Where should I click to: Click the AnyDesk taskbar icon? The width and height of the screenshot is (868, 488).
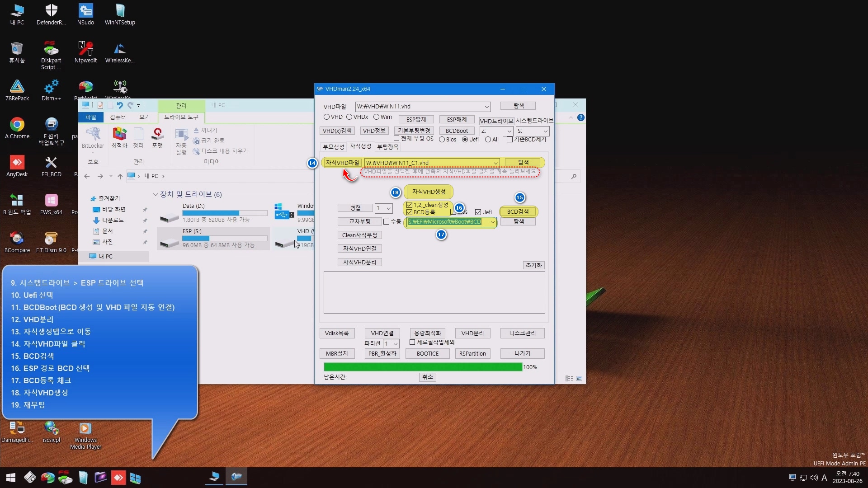coord(118,477)
